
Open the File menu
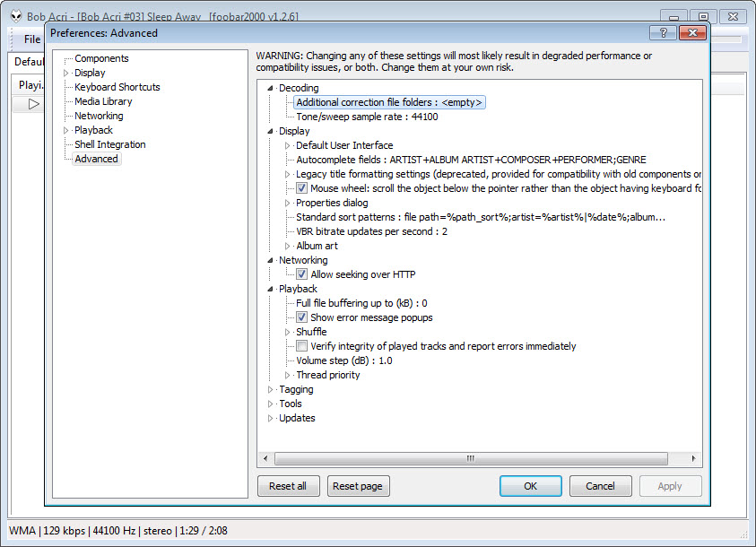tap(32, 39)
